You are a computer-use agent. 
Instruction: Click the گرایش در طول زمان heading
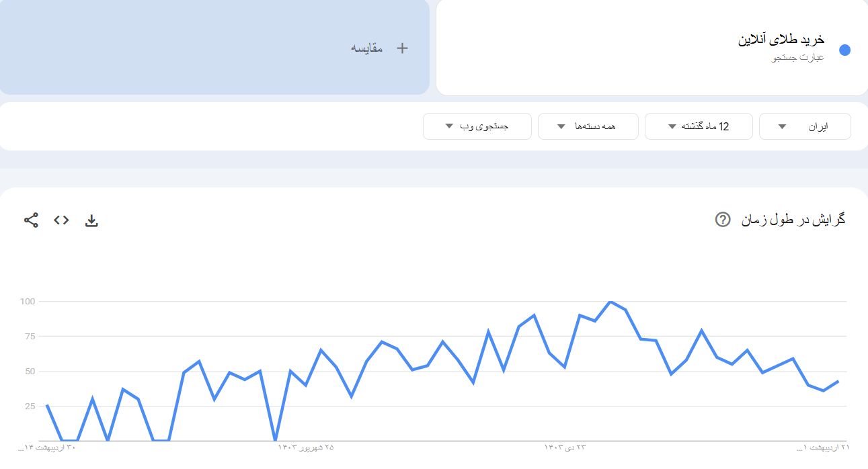point(793,220)
